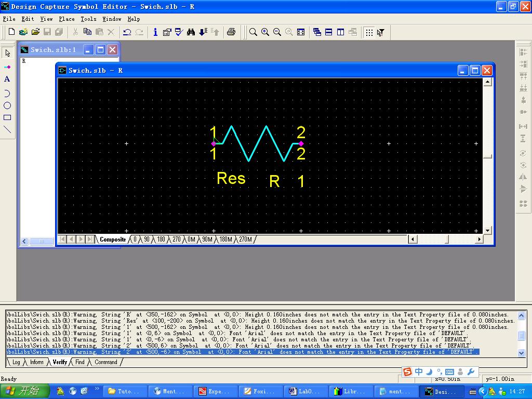Image resolution: width=532 pixels, height=399 pixels.
Task: Click the Undo arrow icon
Action: pyautogui.click(x=127, y=32)
